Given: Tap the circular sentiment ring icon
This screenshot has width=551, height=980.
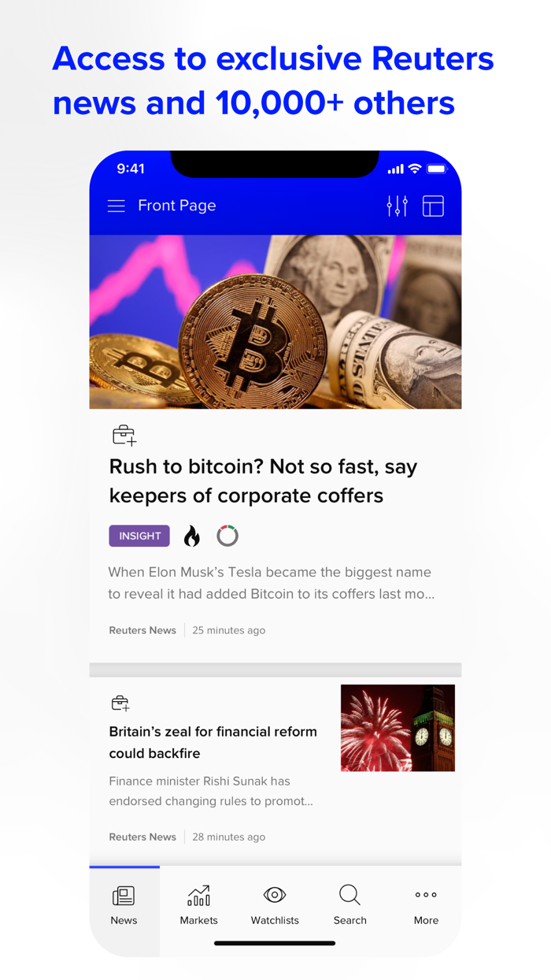Looking at the screenshot, I should tap(227, 536).
